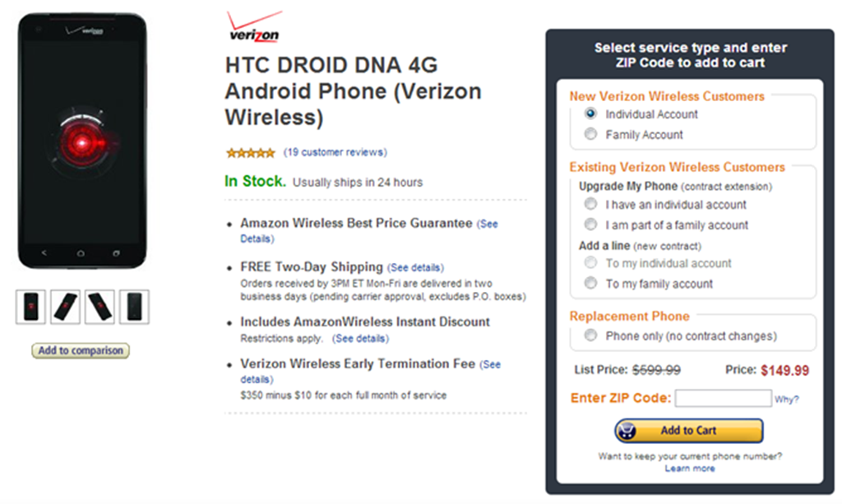
Task: Select 'Phone only (no contract changes)' option
Action: click(x=590, y=336)
